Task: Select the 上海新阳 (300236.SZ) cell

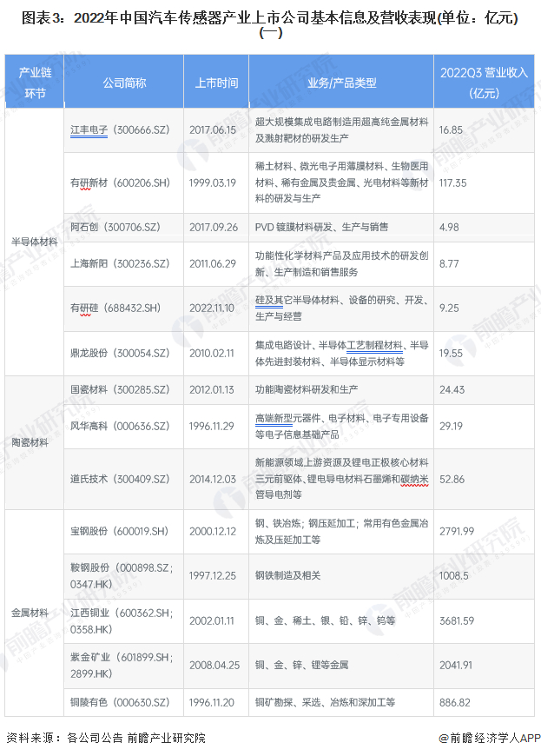Action: (124, 264)
